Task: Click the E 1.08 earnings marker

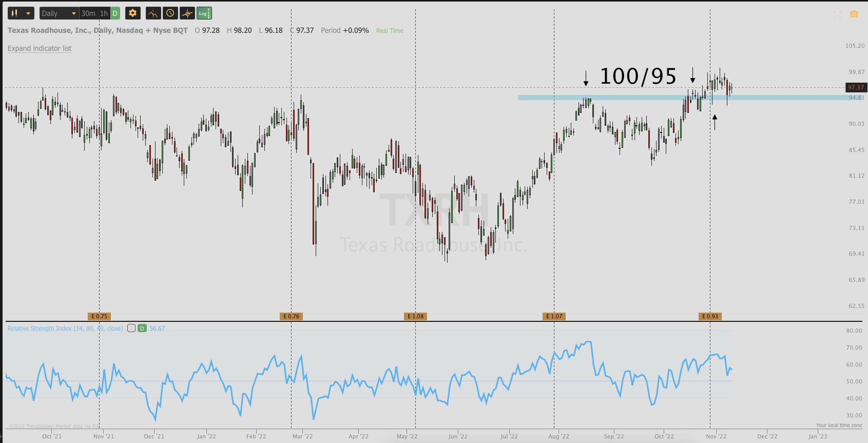Action: [x=415, y=316]
